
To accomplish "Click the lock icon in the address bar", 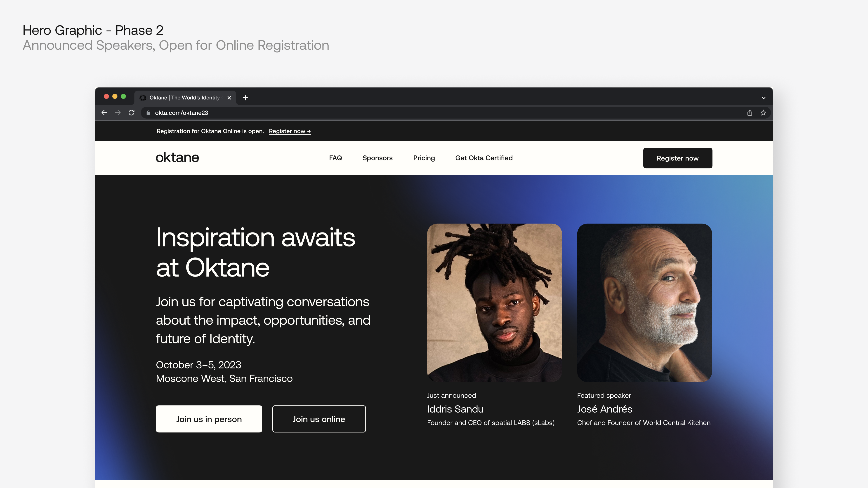I will pyautogui.click(x=148, y=113).
